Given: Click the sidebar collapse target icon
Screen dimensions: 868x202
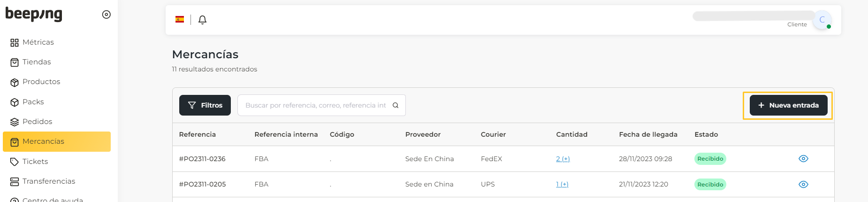Looking at the screenshot, I should [x=107, y=15].
